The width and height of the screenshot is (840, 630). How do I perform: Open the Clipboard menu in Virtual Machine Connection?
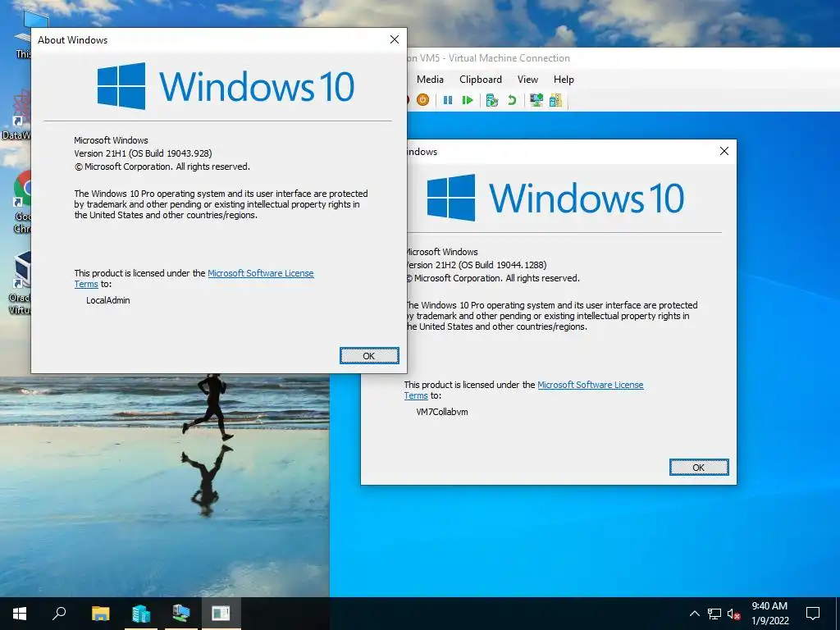[x=481, y=80]
